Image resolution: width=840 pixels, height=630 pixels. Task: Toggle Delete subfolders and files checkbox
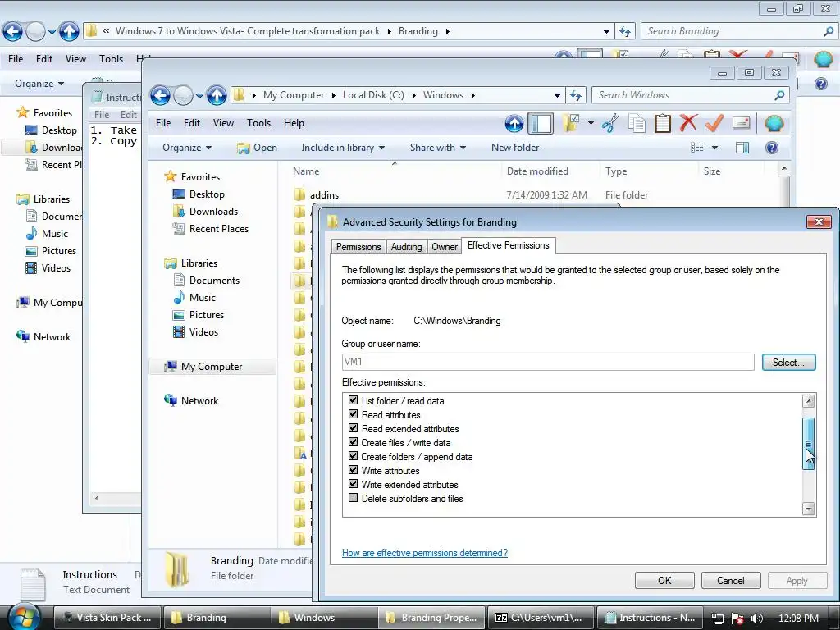[353, 498]
